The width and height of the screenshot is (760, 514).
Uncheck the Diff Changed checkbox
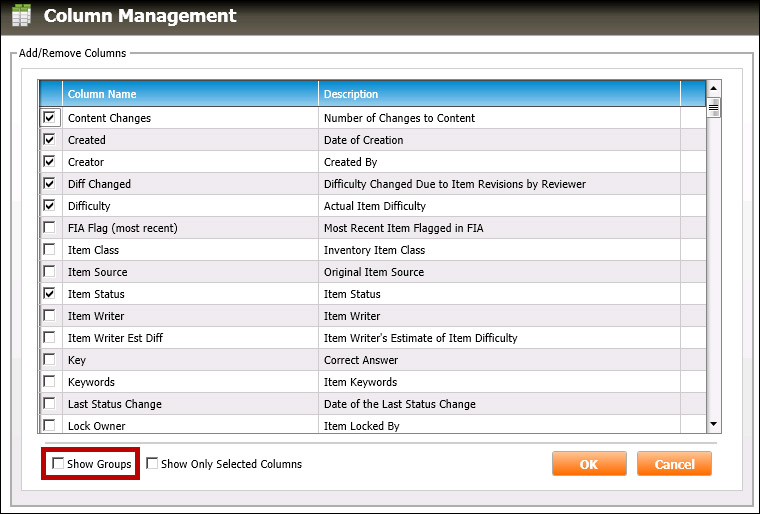[x=50, y=184]
